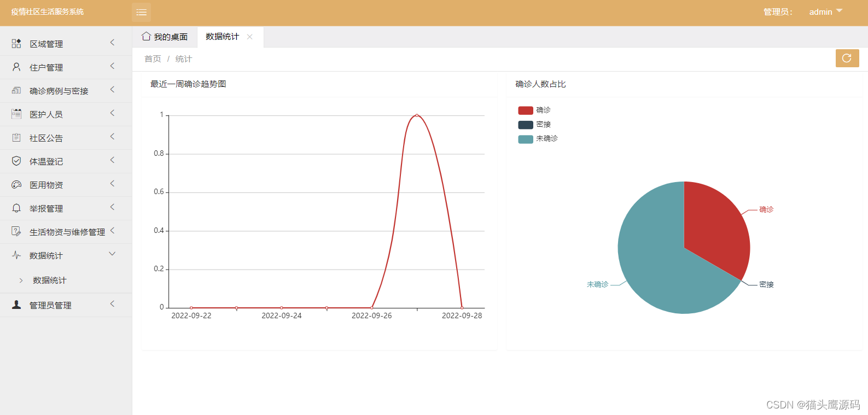Open the 区域管理 menu label
This screenshot has width=868, height=415.
tap(46, 44)
